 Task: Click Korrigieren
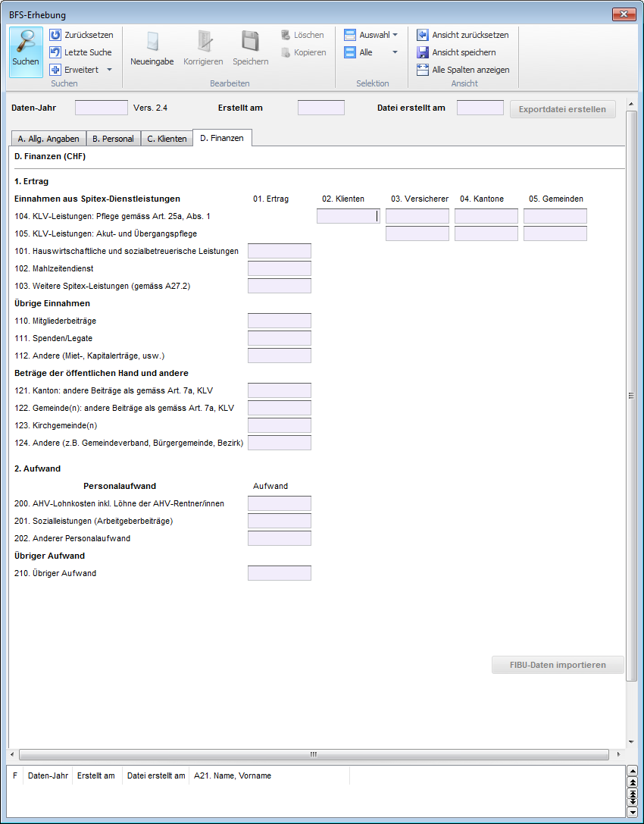pos(203,49)
